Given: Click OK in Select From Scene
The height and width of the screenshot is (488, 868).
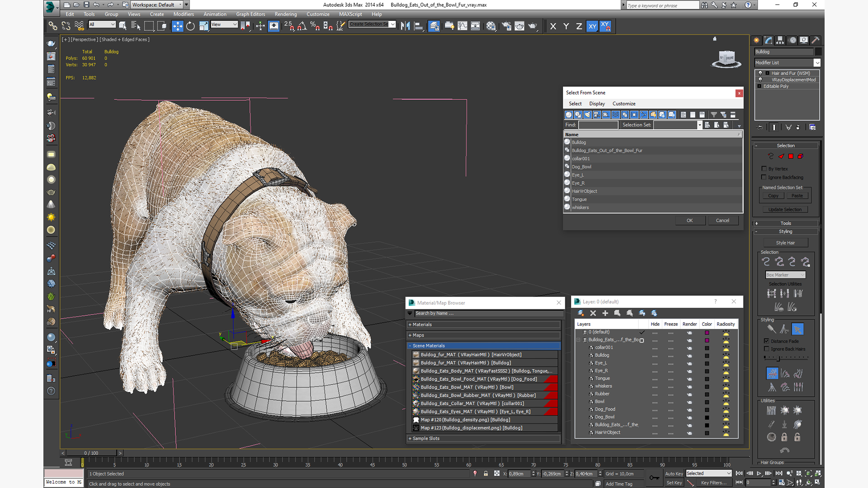Looking at the screenshot, I should pos(689,221).
